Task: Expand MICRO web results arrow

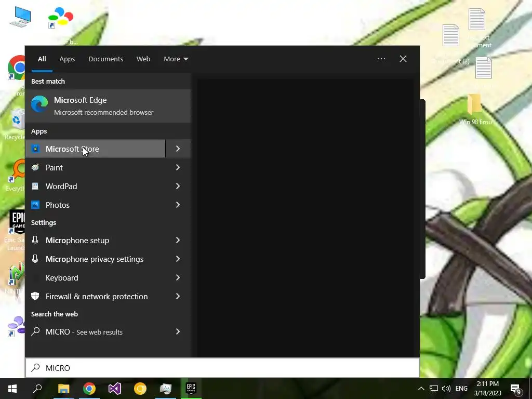Action: tap(178, 331)
